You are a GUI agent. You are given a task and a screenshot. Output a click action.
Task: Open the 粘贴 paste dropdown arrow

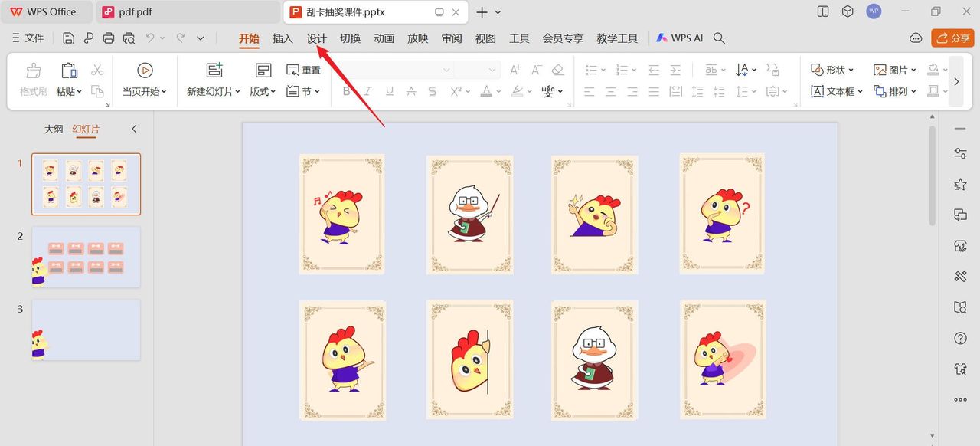[80, 91]
